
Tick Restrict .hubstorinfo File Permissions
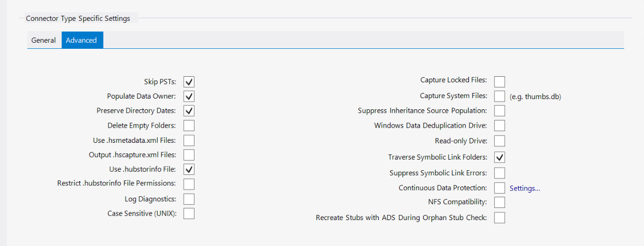point(189,184)
